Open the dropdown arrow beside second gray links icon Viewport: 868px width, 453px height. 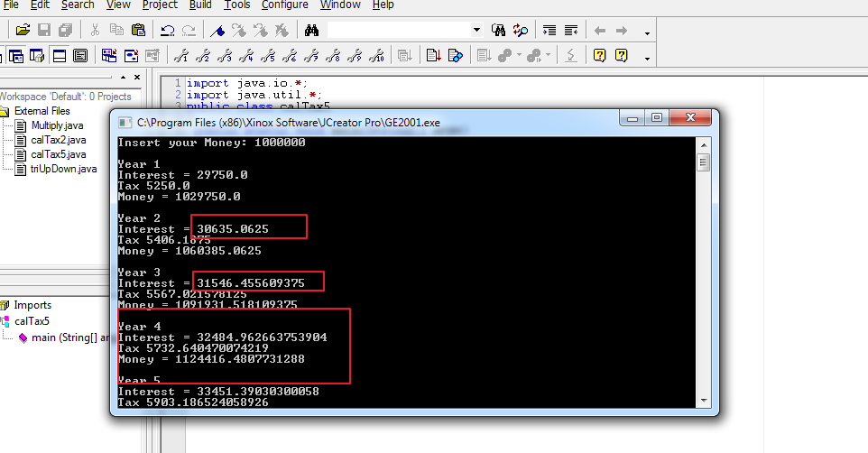pos(548,55)
